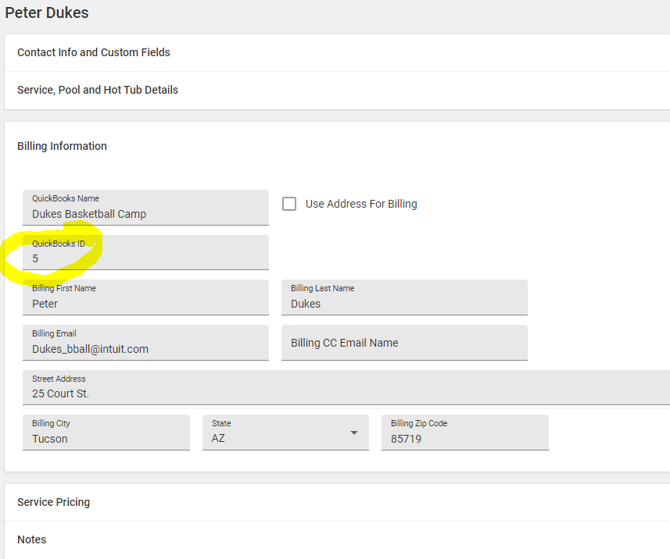The image size is (670, 559).
Task: Edit the Billing Email field
Action: (146, 343)
